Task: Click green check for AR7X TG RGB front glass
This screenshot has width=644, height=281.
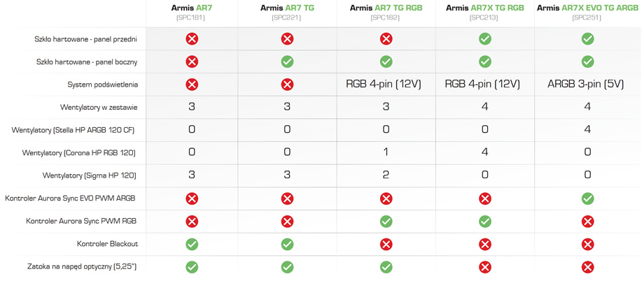Action: [x=485, y=39]
